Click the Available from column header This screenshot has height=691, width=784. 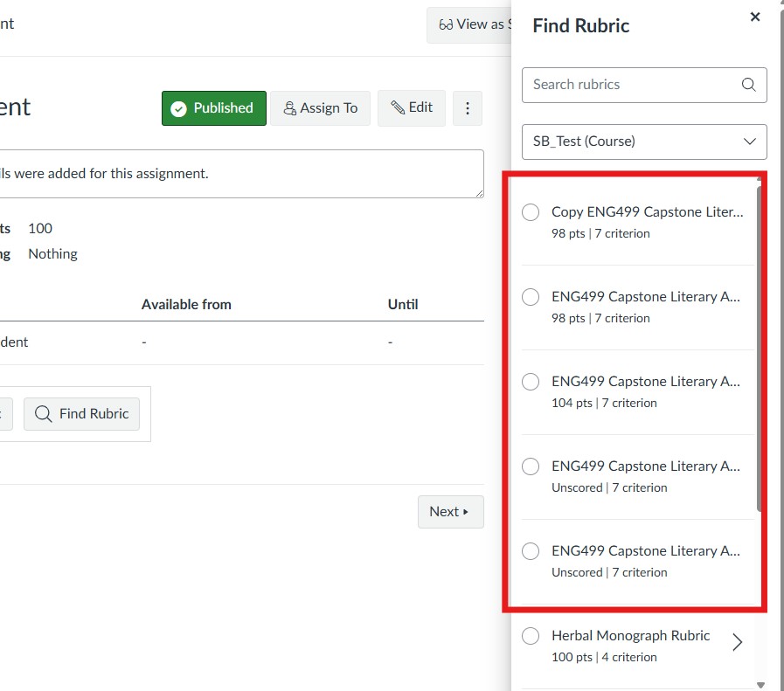(x=186, y=305)
